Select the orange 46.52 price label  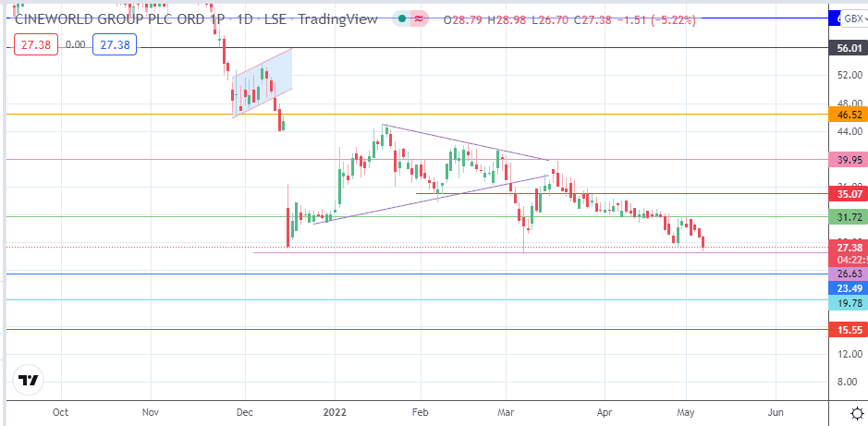pyautogui.click(x=849, y=115)
